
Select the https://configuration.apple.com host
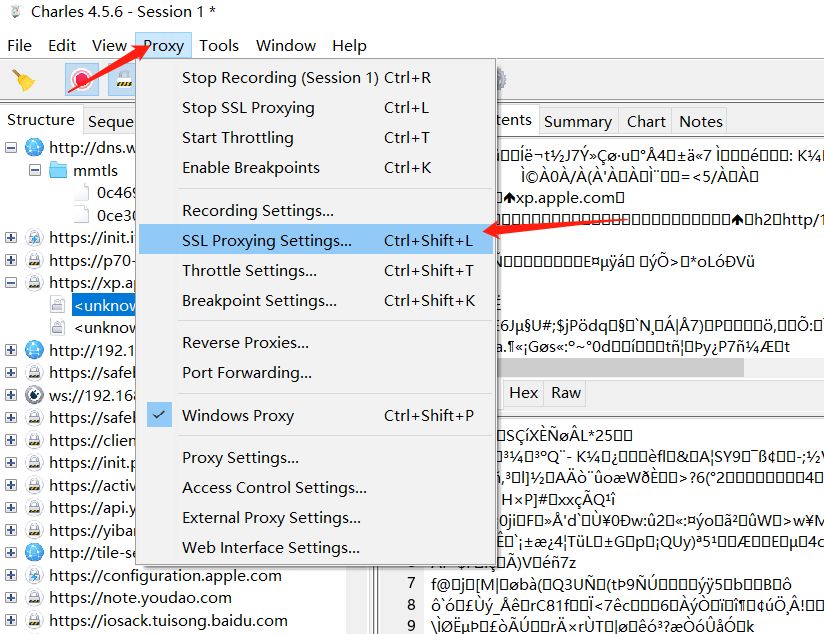click(165, 575)
